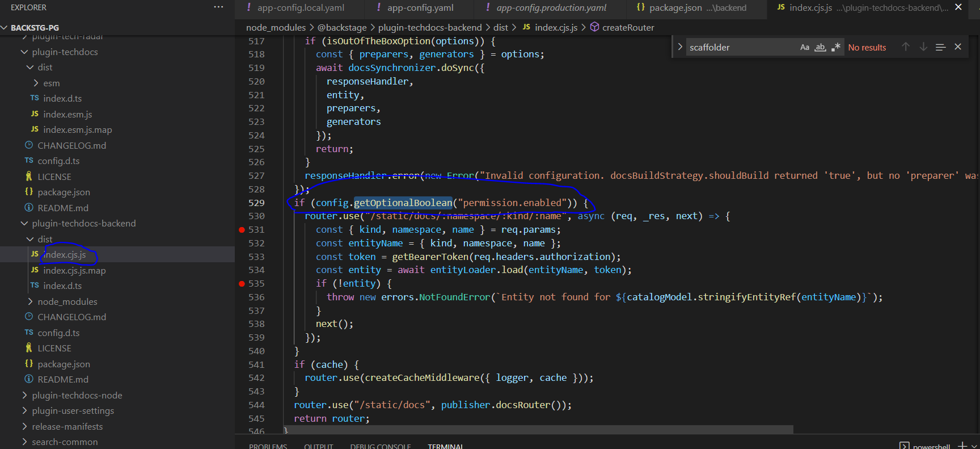Click @backstage in the breadcrumb
Image resolution: width=980 pixels, height=449 pixels.
[x=342, y=27]
